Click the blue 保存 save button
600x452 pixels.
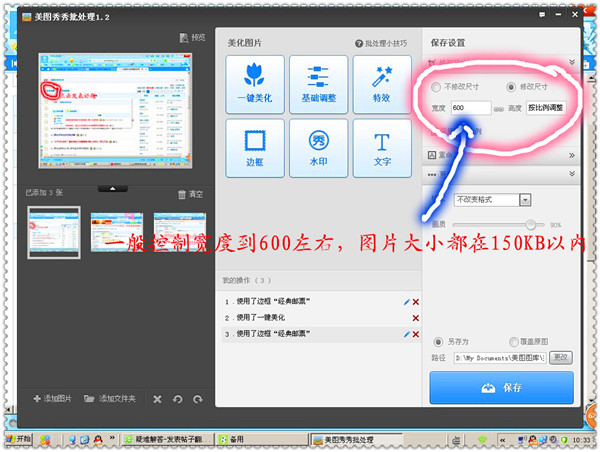coord(501,388)
